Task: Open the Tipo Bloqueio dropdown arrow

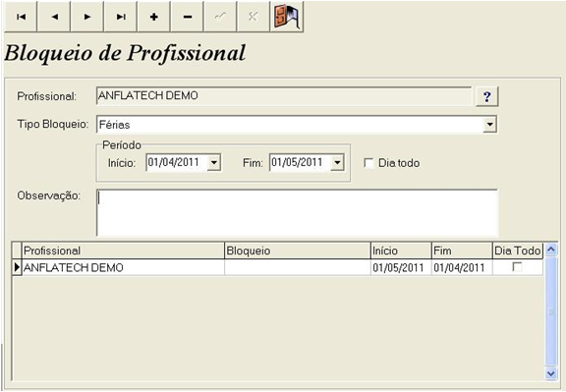Action: [x=489, y=125]
